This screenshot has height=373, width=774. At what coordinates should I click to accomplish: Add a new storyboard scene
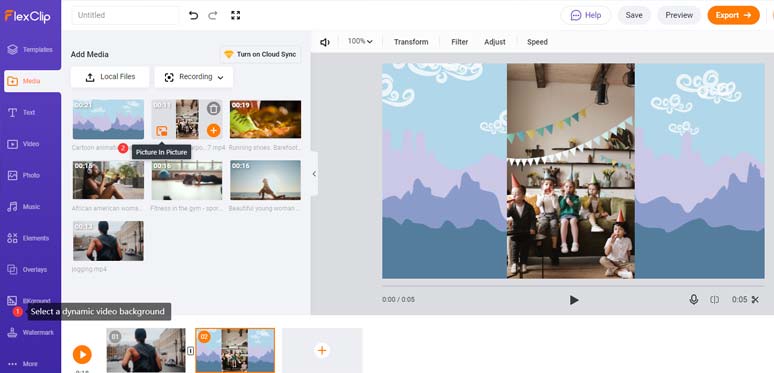(322, 350)
